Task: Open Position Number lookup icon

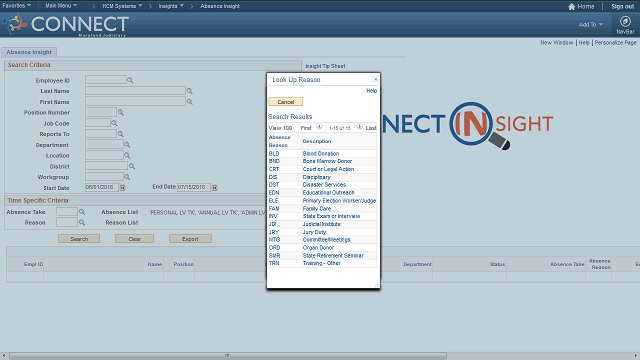Action: pos(120,112)
